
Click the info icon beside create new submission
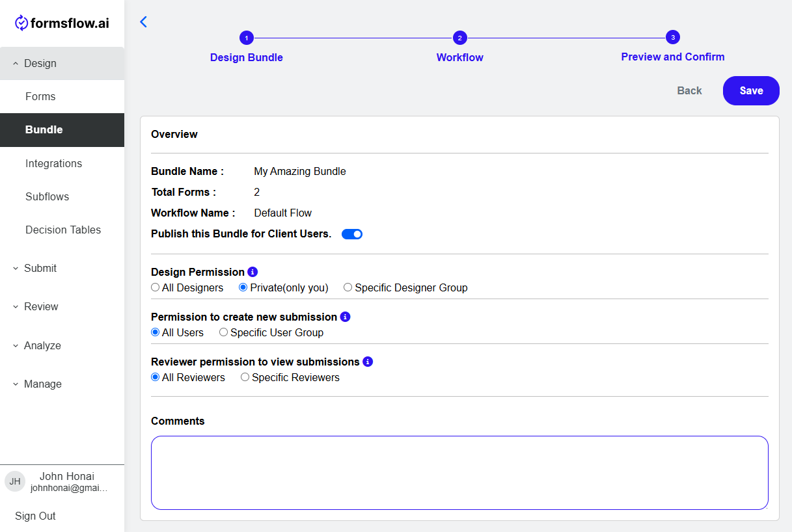pos(345,317)
